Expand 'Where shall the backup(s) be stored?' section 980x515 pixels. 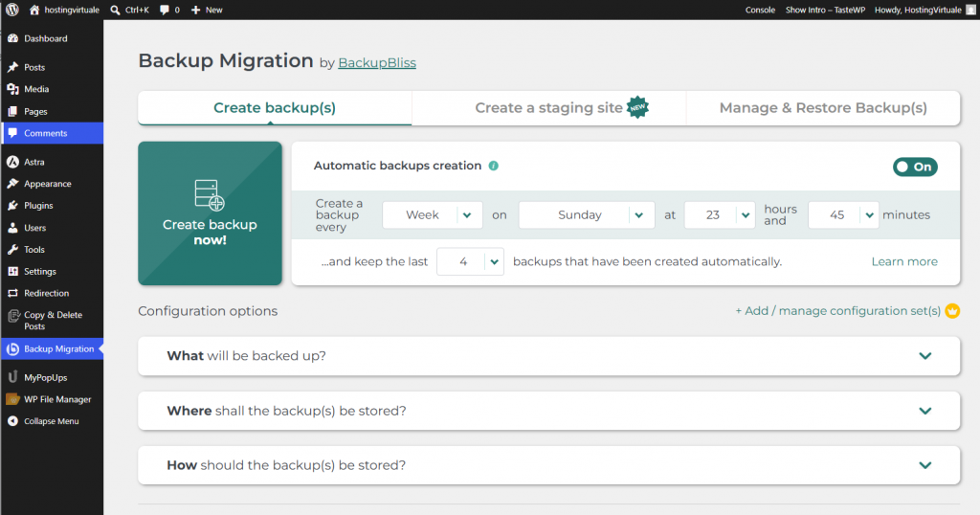548,411
